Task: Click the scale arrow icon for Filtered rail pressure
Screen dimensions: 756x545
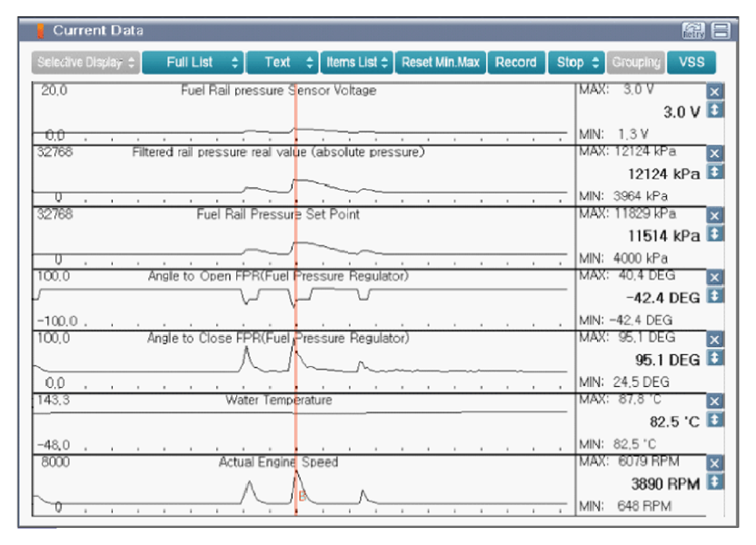Action: [714, 172]
